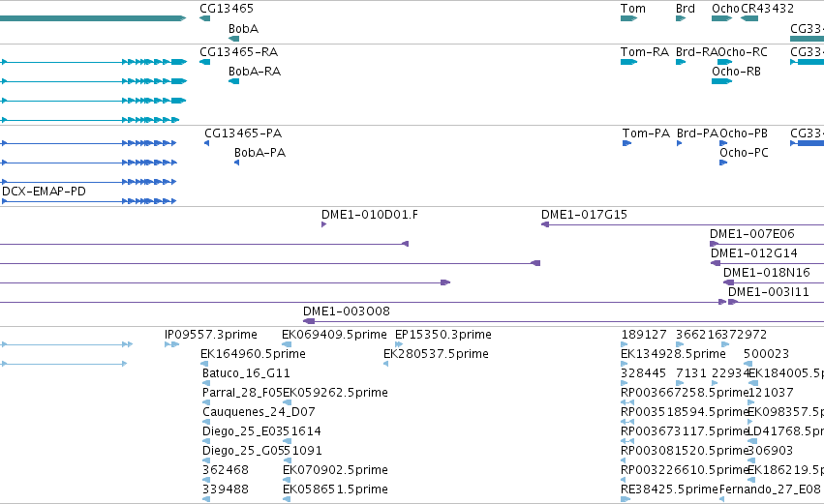Click the BobA gene label
Screen dimensions: 824x504
(x=243, y=29)
